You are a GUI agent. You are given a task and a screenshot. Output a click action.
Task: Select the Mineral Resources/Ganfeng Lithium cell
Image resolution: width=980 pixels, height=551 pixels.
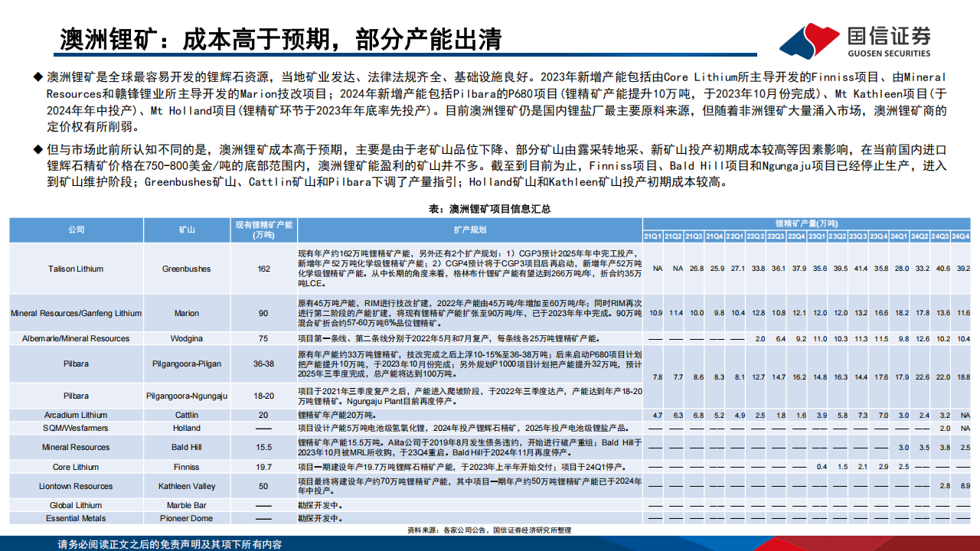76,313
